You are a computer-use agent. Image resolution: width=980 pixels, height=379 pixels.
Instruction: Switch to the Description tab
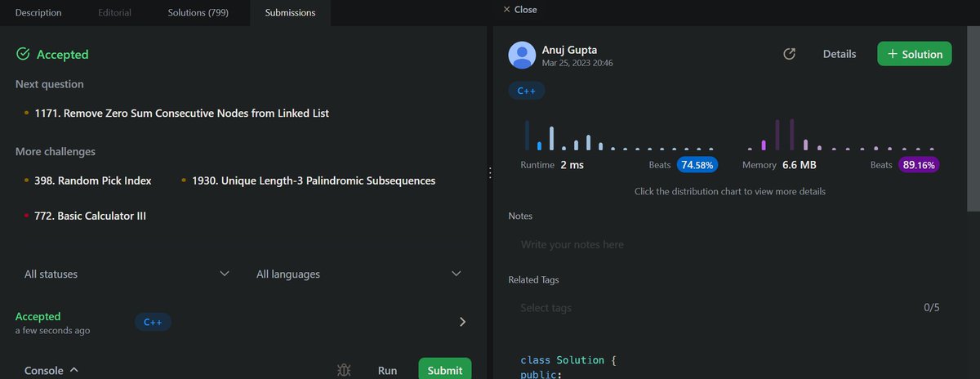[38, 12]
